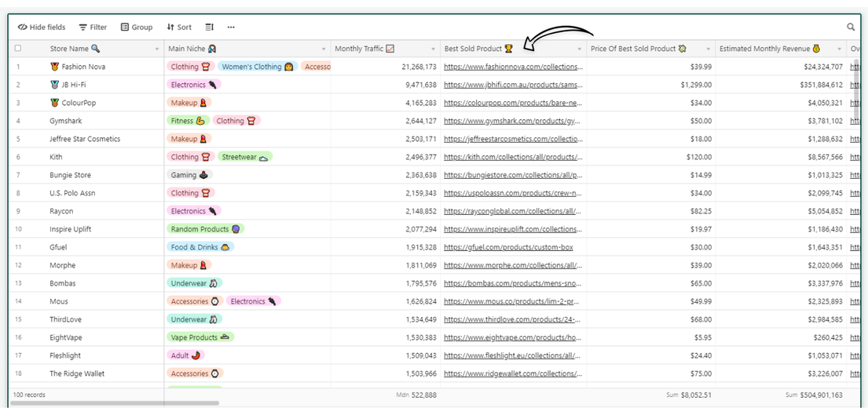The height and width of the screenshot is (408, 868).
Task: Select Underwear tag in ThirdLove row
Action: (194, 319)
